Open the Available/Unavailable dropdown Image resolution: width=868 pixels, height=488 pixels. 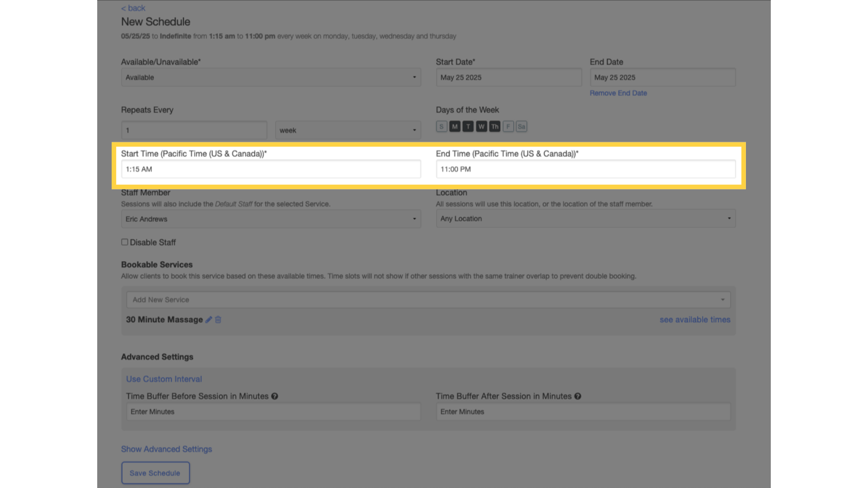271,78
